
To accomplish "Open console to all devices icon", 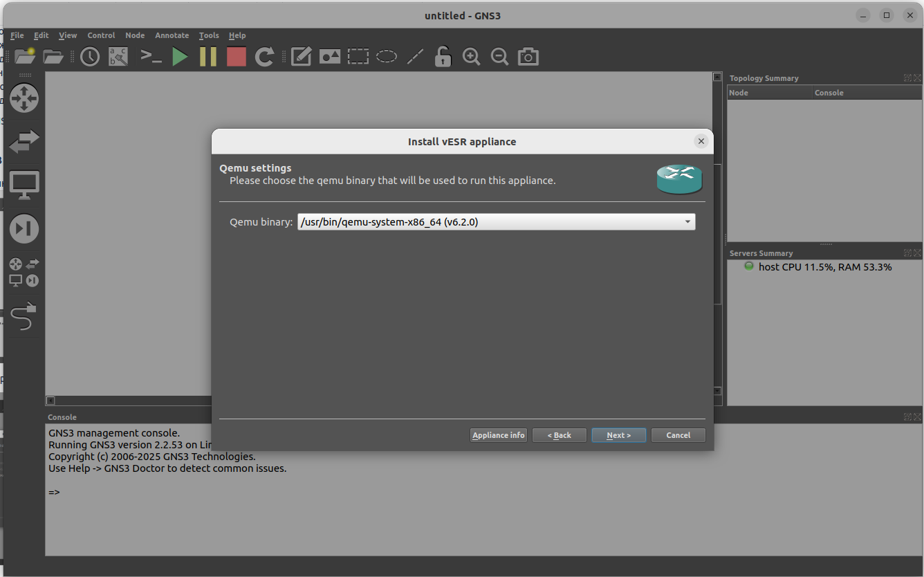I will [x=151, y=56].
